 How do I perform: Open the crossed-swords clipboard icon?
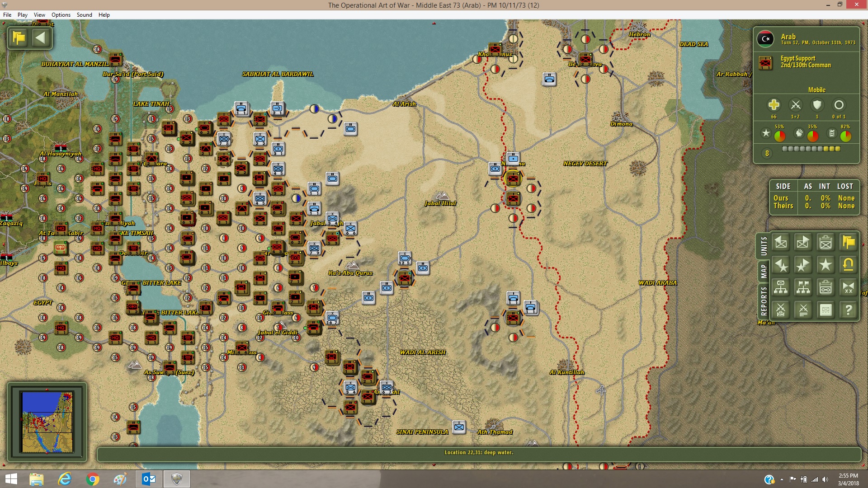point(781,310)
